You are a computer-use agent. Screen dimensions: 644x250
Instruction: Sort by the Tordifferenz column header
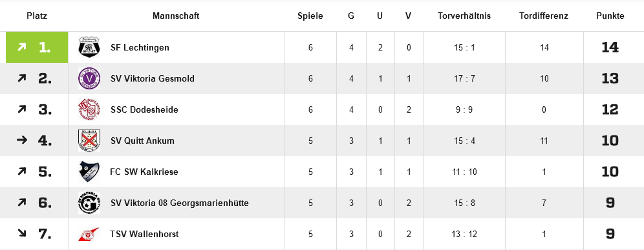pyautogui.click(x=543, y=16)
